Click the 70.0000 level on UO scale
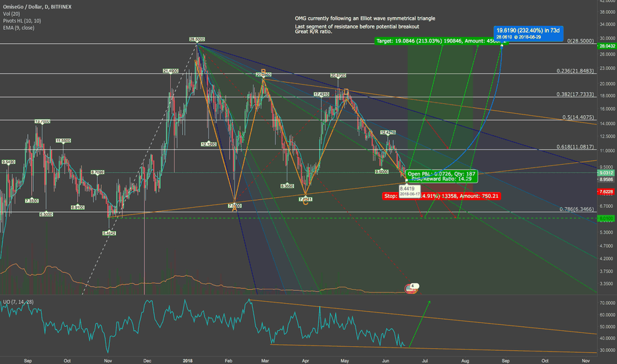The image size is (617, 364). click(x=608, y=303)
